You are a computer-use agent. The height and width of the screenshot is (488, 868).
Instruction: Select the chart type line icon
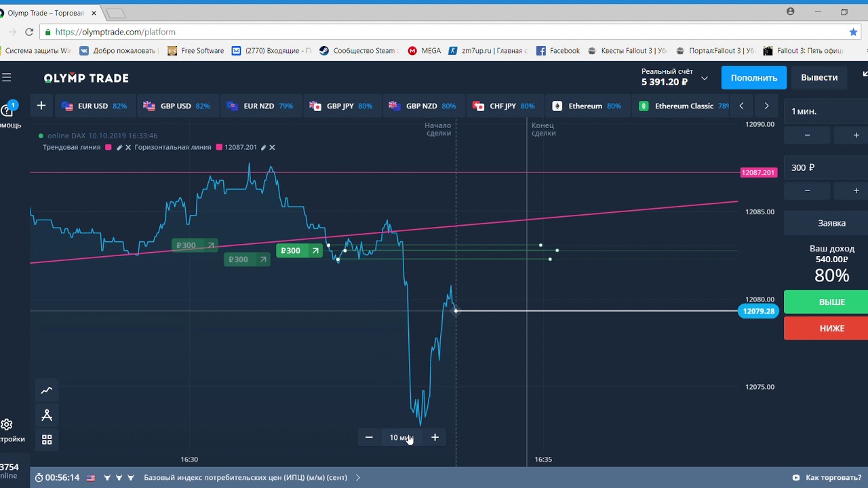pos(47,390)
